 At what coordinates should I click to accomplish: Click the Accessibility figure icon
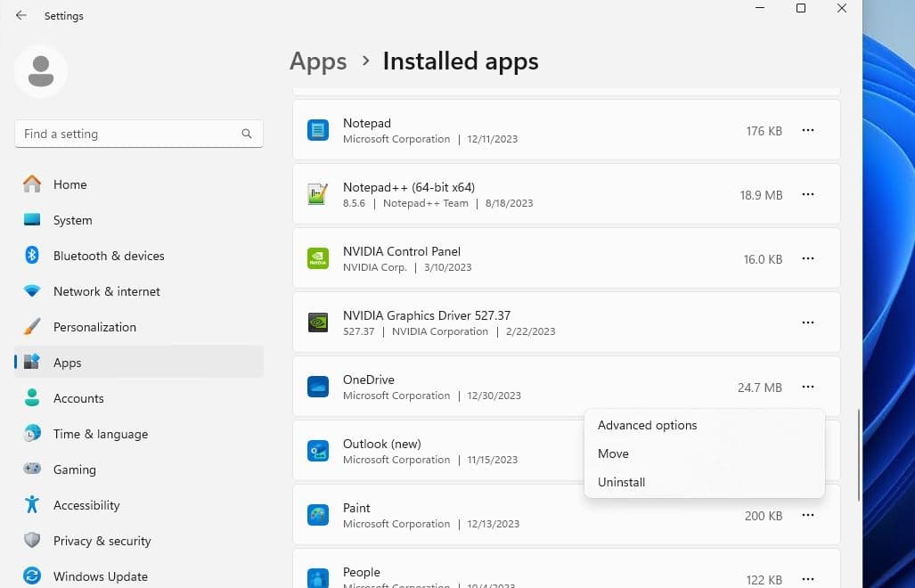point(32,504)
